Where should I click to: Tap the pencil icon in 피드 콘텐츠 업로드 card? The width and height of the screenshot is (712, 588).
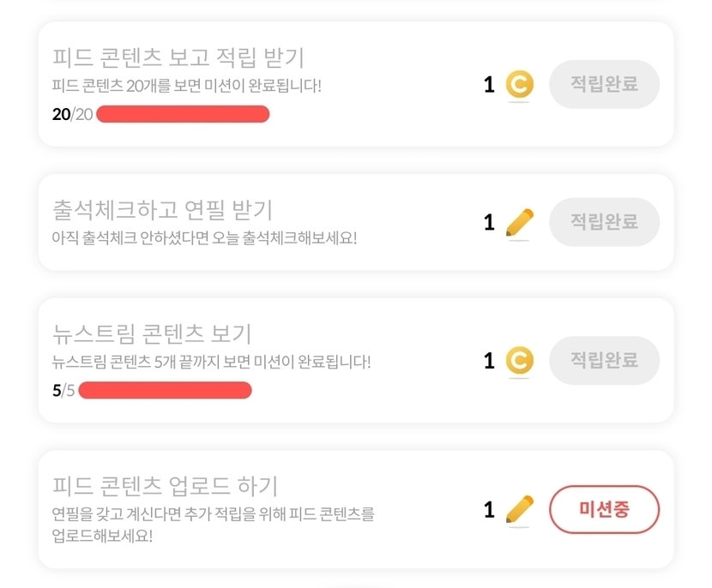coord(519,510)
